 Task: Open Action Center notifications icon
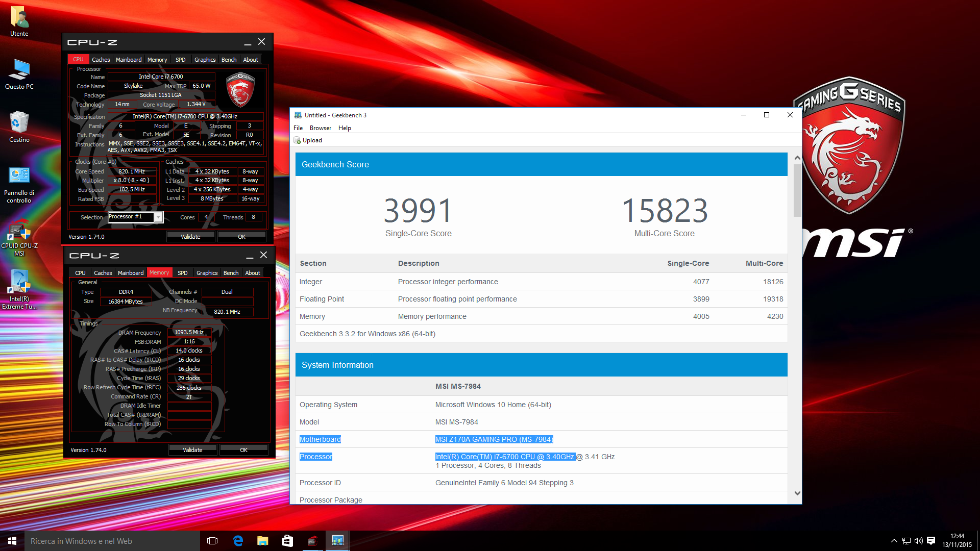(931, 541)
